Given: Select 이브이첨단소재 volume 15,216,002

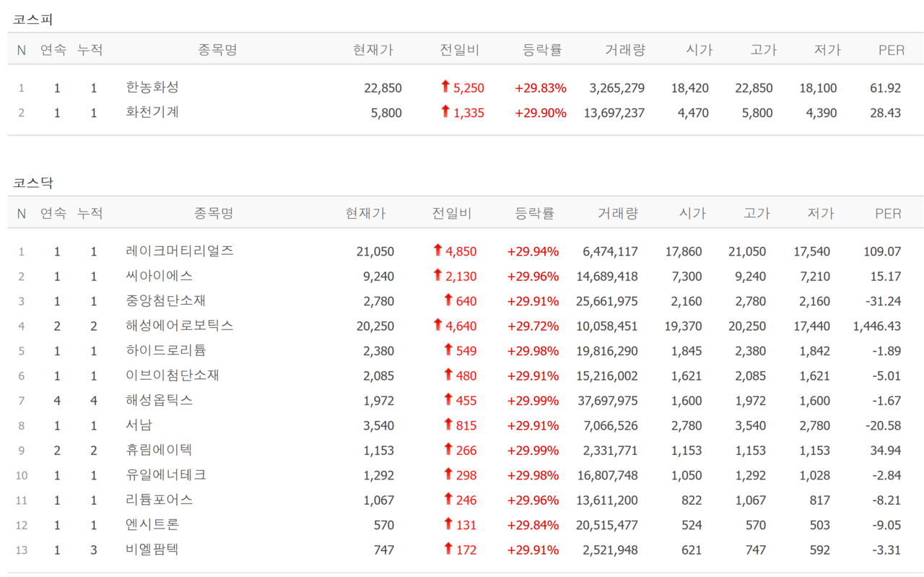Looking at the screenshot, I should pyautogui.click(x=607, y=376).
